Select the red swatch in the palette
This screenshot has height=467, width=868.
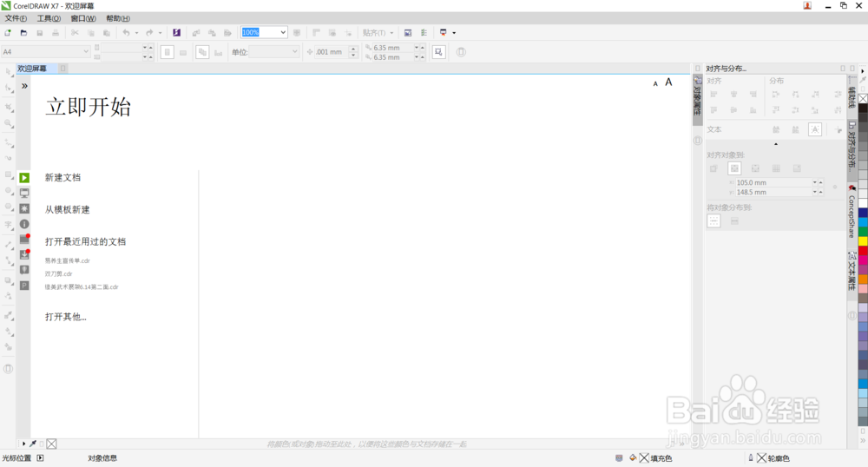(863, 251)
